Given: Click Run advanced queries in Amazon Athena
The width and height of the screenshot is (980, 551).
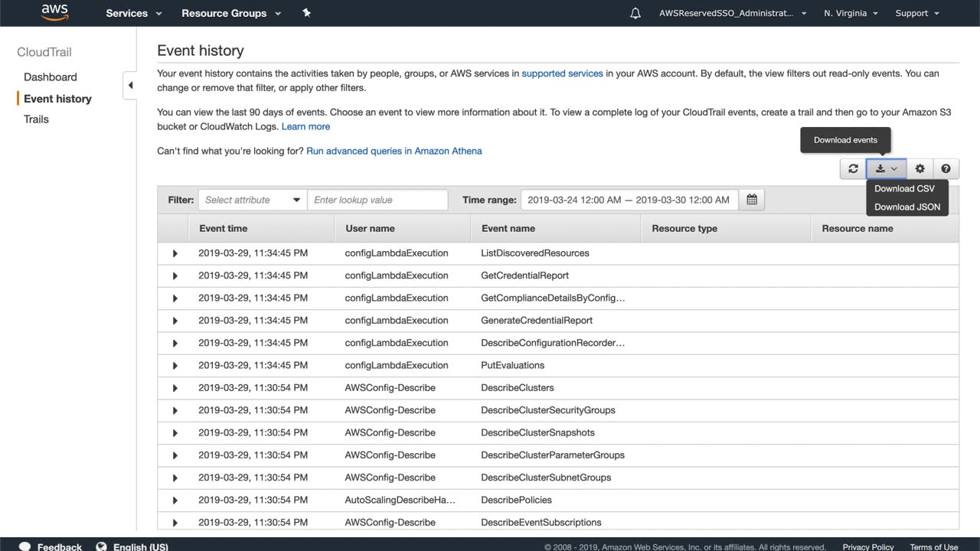Looking at the screenshot, I should [394, 151].
